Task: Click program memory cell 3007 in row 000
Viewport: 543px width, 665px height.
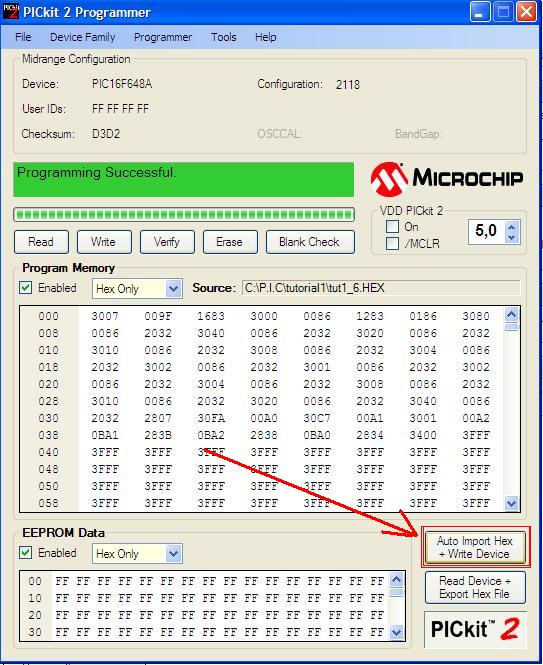Action: [105, 316]
